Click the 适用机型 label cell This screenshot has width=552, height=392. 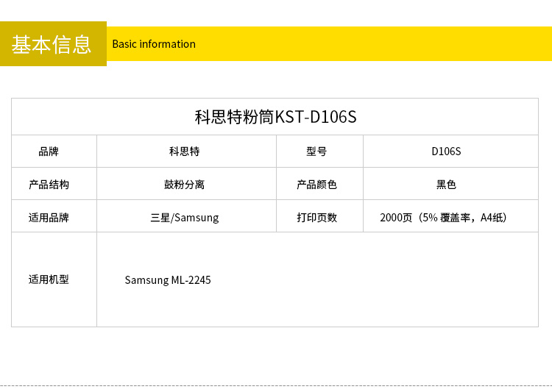point(49,279)
